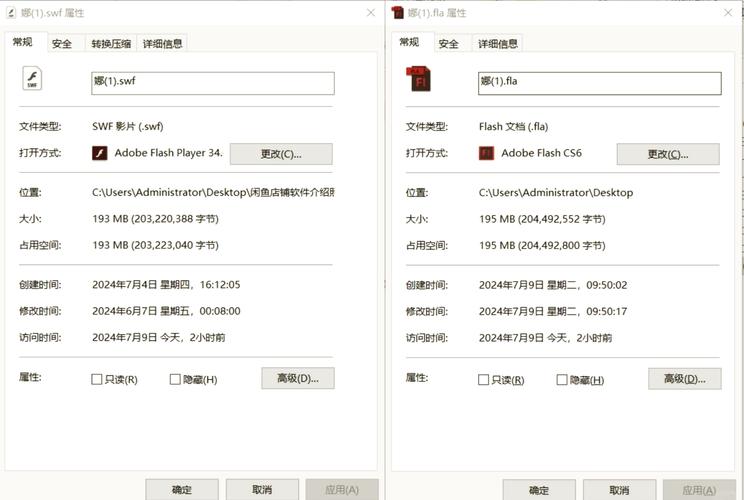The width and height of the screenshot is (744, 500).
Task: Enable 只读 checkbox in fla properties
Action: pyautogui.click(x=483, y=380)
